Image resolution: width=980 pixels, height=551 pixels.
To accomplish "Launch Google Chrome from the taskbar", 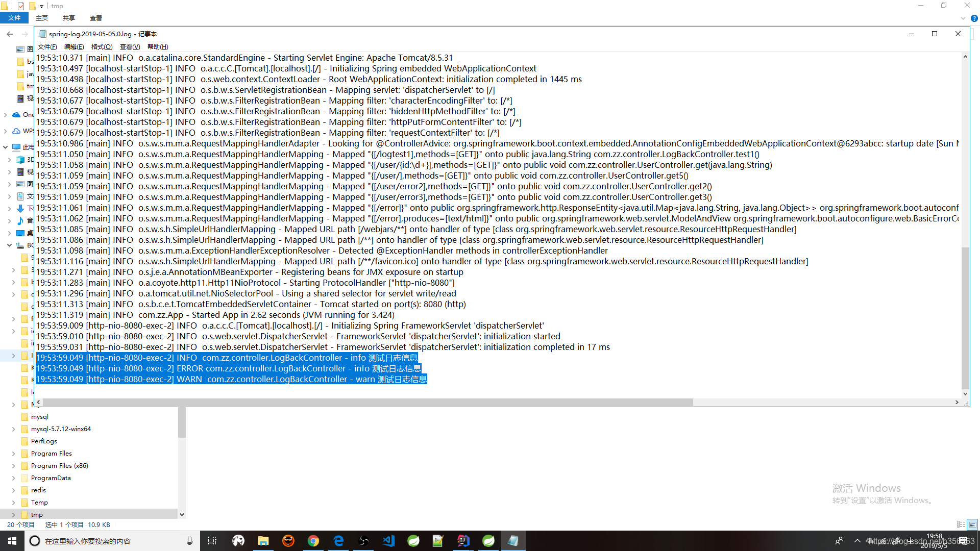I will click(313, 541).
